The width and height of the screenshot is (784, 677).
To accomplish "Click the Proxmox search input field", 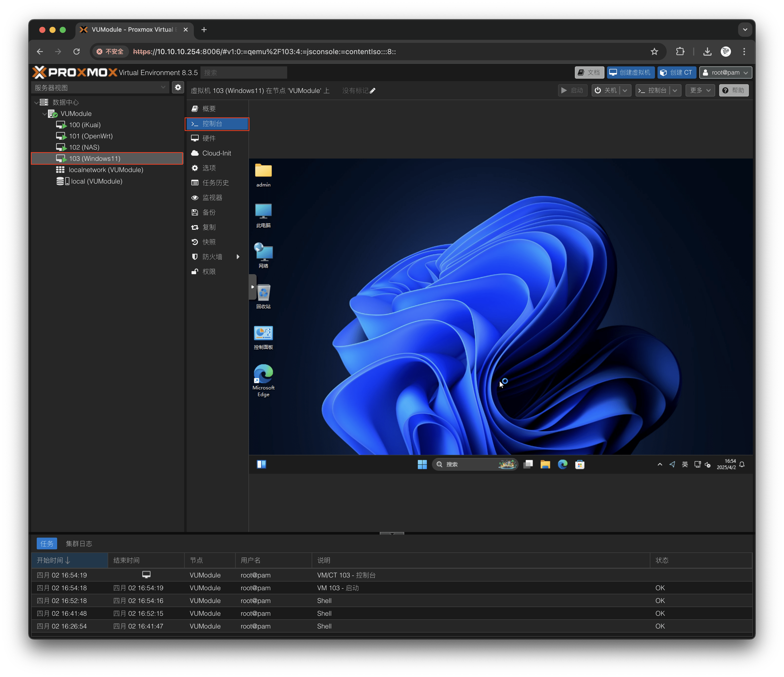I will (244, 73).
